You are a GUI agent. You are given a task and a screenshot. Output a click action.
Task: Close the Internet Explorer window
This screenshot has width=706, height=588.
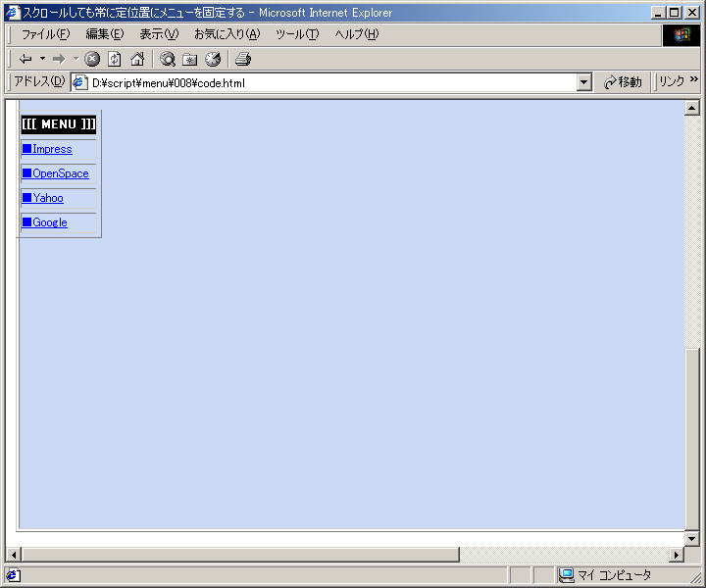point(692,13)
